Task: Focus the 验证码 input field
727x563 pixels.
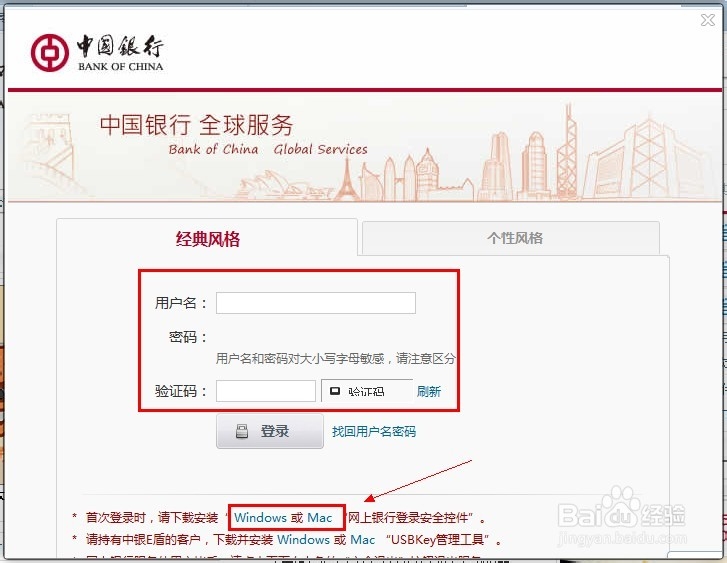Action: (x=266, y=391)
